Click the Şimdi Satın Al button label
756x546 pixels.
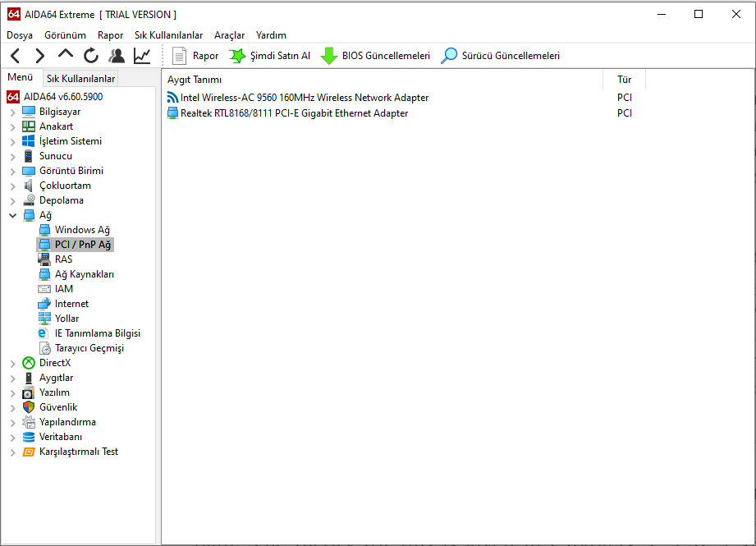280,56
